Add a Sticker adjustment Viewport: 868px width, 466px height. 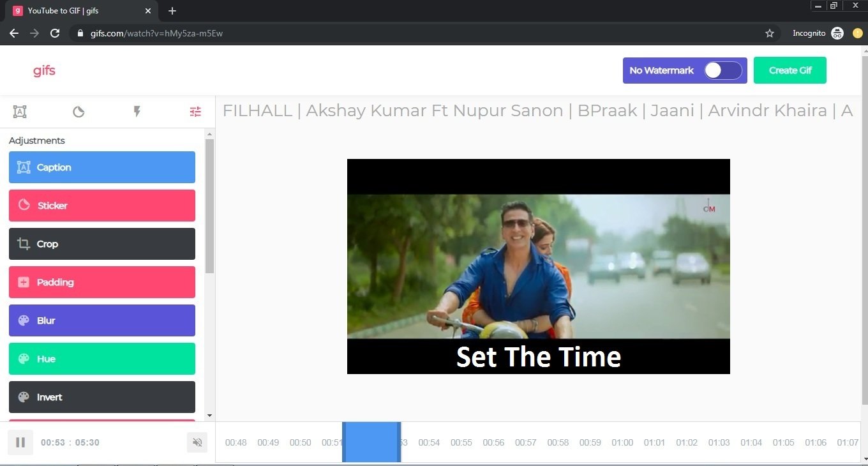point(102,206)
